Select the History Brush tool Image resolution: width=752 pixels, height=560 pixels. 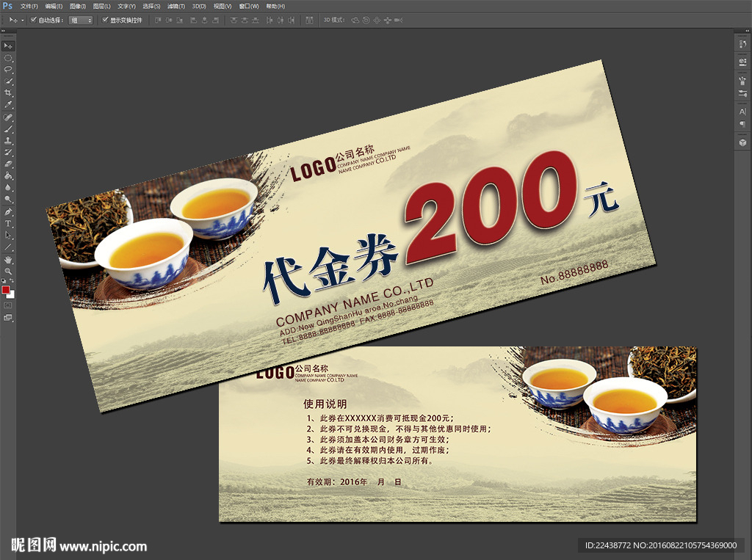click(8, 153)
